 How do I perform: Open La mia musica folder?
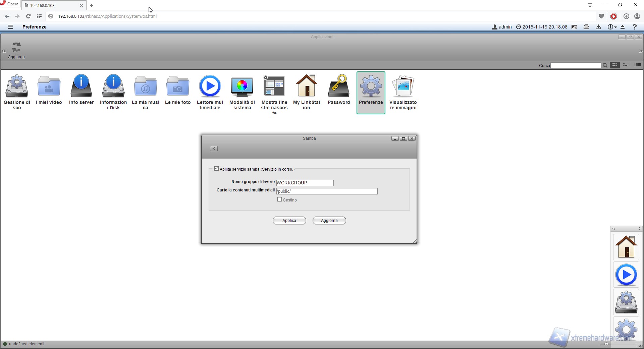[145, 86]
